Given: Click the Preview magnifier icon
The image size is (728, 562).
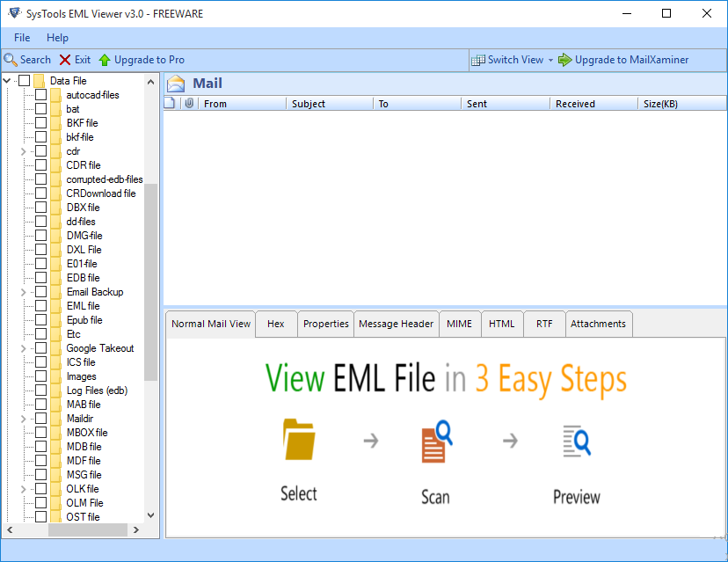Looking at the screenshot, I should 577,441.
